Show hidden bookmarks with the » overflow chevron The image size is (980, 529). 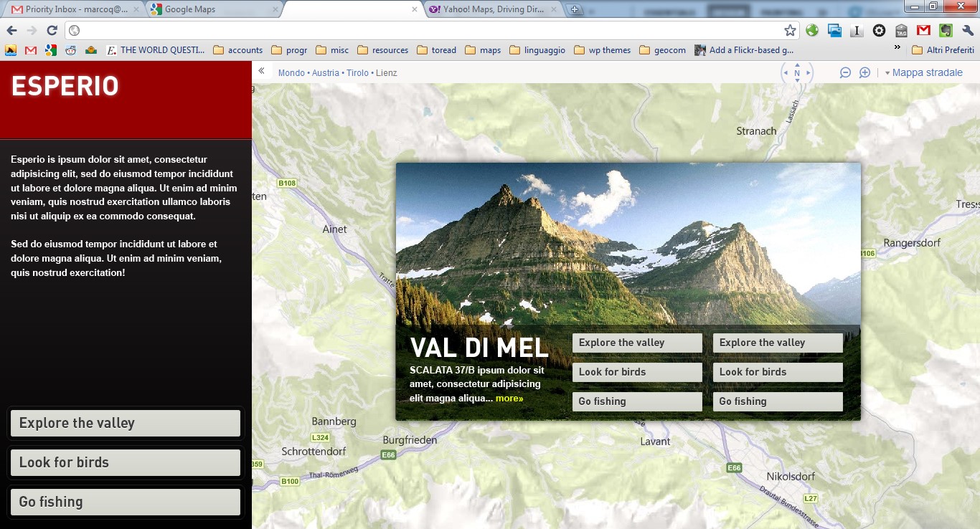897,48
